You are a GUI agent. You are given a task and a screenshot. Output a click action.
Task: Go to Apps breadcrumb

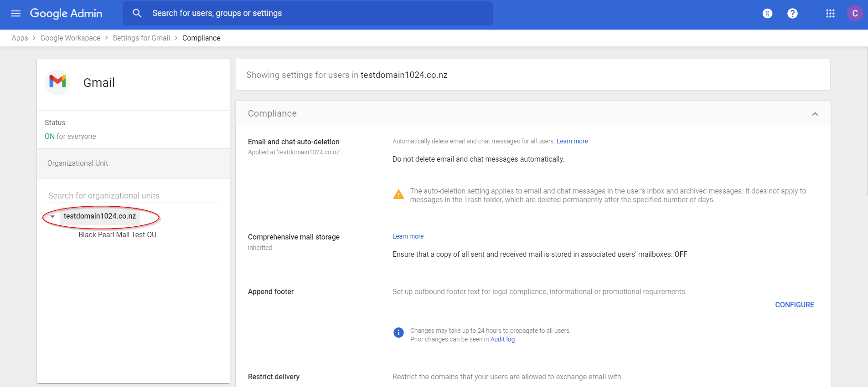click(20, 38)
